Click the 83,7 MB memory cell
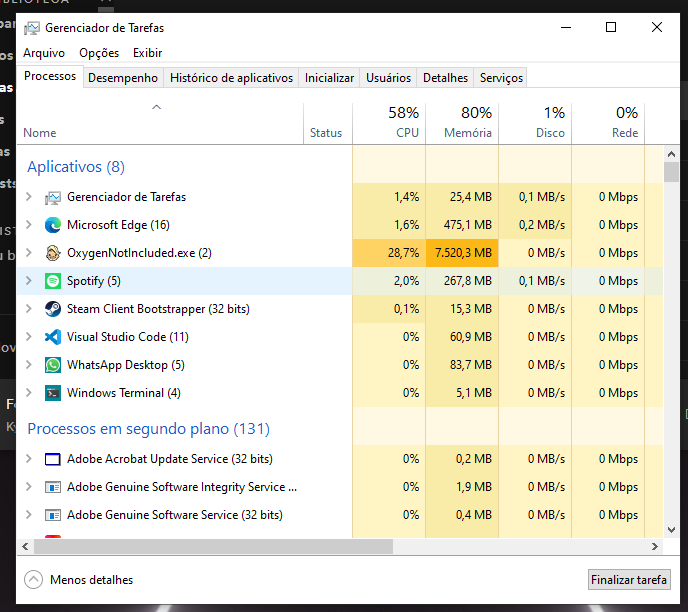688x612 pixels. [x=462, y=365]
